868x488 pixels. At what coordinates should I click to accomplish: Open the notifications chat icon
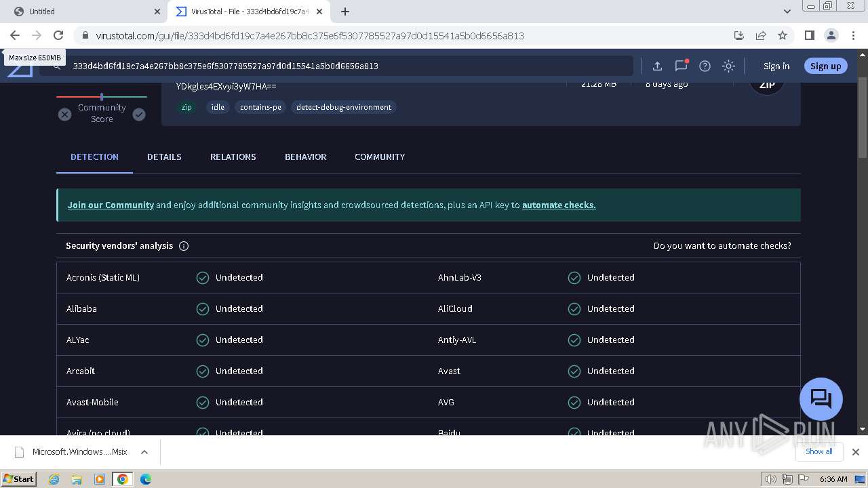tap(681, 66)
